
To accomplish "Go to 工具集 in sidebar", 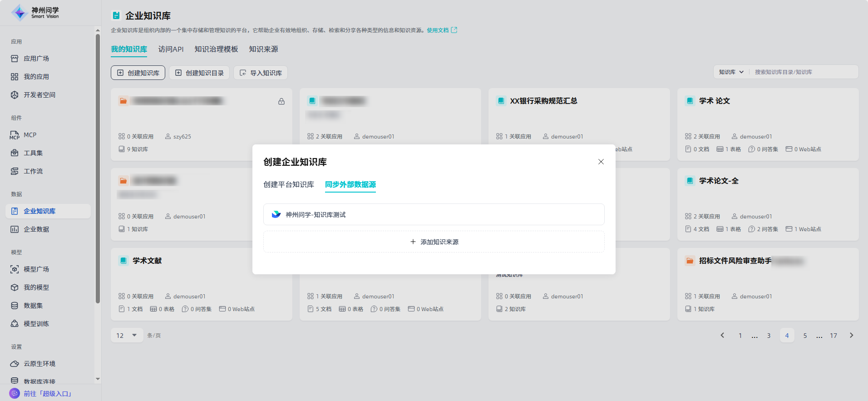I will pos(33,153).
